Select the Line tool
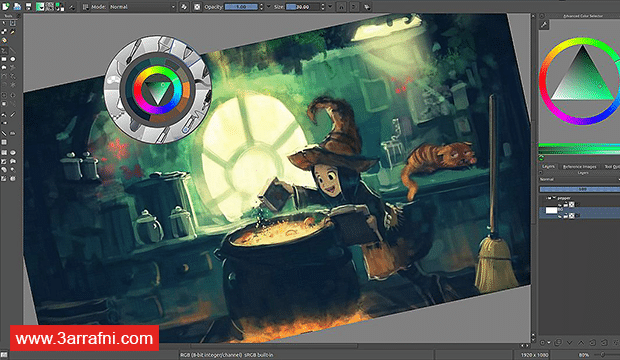Image resolution: width=620 pixels, height=360 pixels. (13, 50)
